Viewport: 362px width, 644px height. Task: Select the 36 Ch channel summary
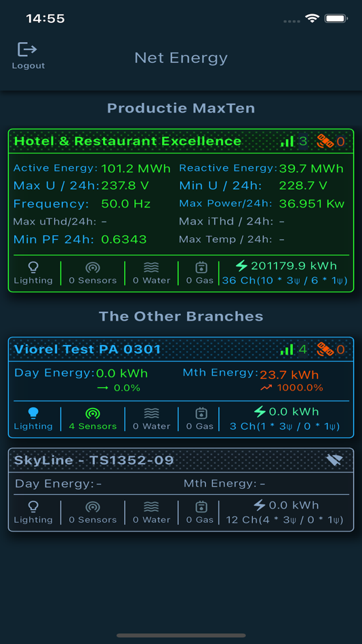click(x=285, y=281)
